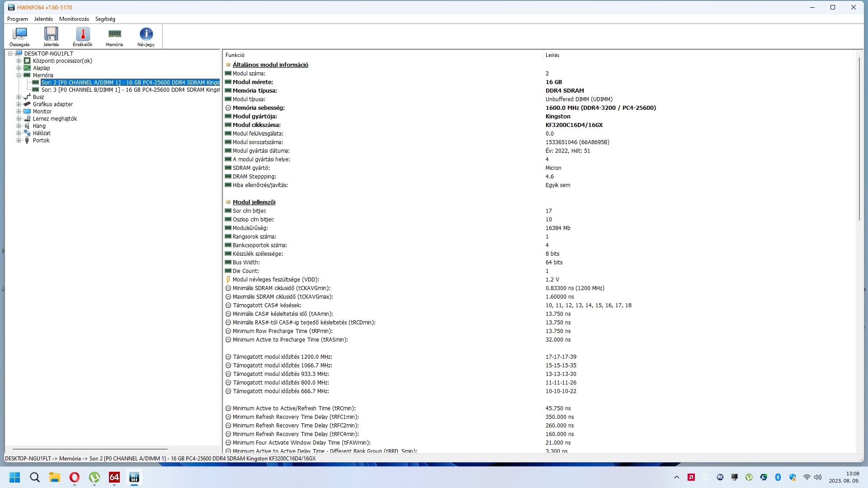Open File Explorer from the taskbar
The width and height of the screenshot is (868, 488).
pos(55,477)
